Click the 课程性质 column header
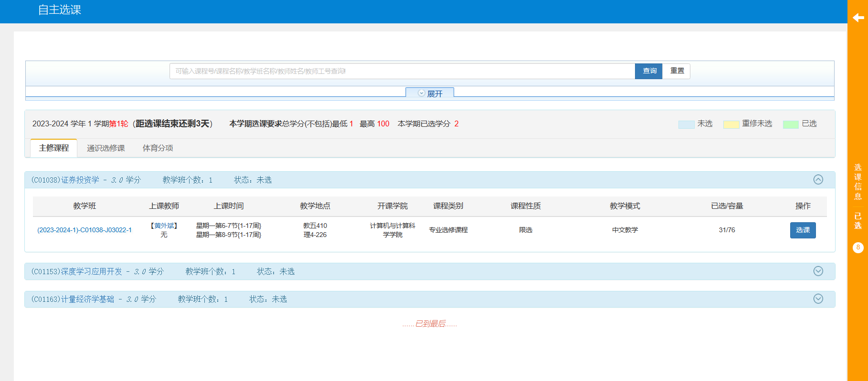This screenshot has height=381, width=868. coord(526,206)
